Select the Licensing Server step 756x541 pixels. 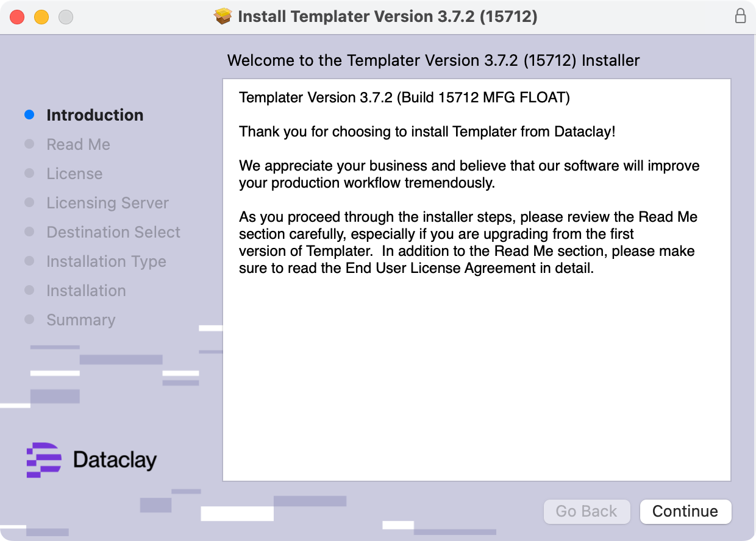pyautogui.click(x=107, y=203)
